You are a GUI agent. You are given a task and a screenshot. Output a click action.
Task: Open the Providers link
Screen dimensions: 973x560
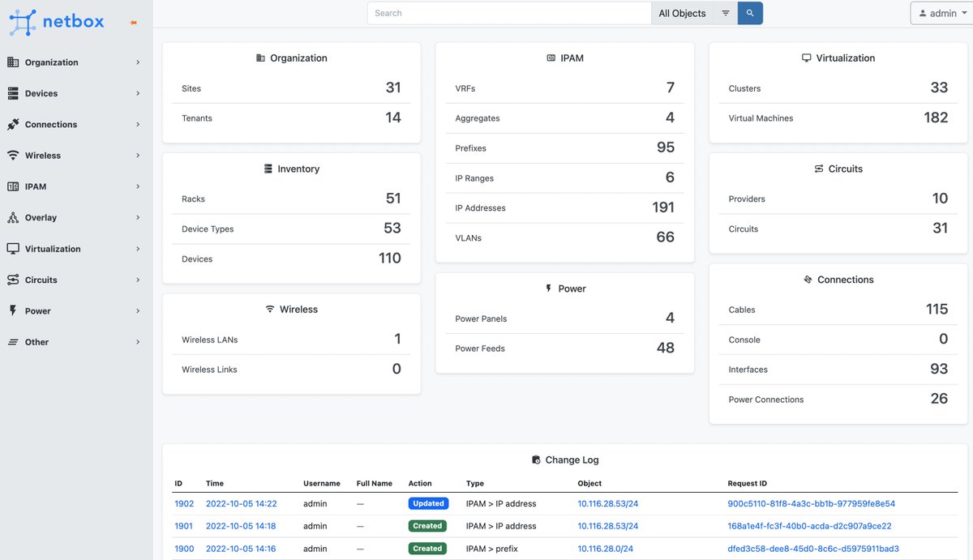click(747, 199)
